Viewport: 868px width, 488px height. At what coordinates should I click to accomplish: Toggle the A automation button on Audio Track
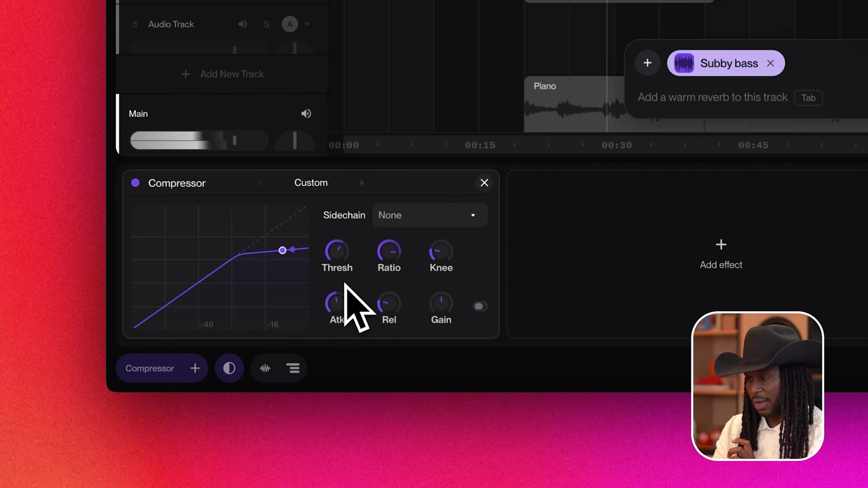tap(290, 24)
